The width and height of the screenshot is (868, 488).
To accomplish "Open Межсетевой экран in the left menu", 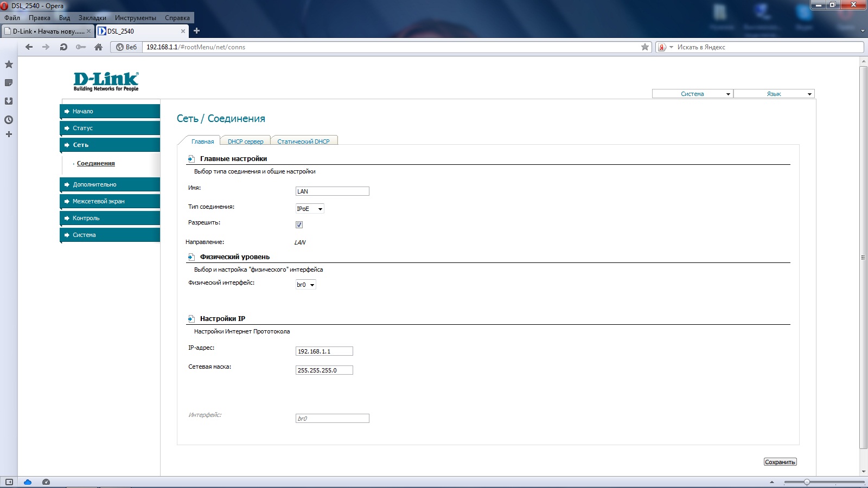I will (x=99, y=201).
